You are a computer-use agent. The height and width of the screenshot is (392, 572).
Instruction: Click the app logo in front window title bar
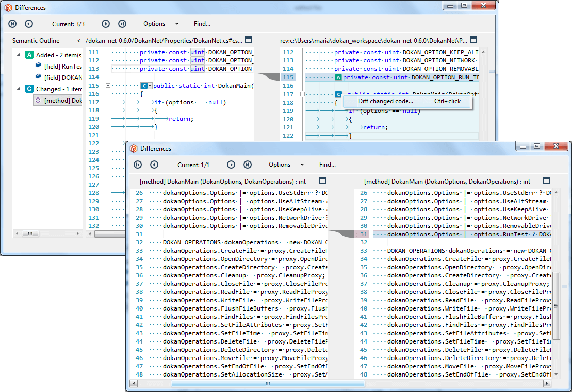134,149
